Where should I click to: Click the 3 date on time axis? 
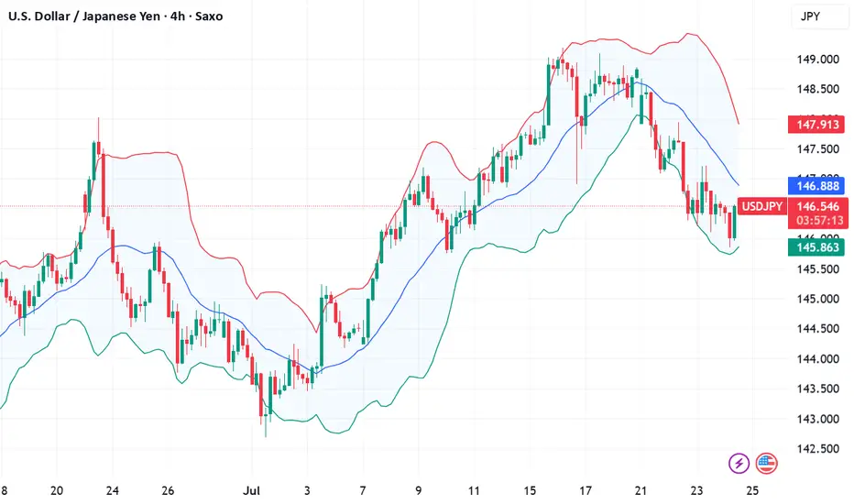(x=307, y=491)
